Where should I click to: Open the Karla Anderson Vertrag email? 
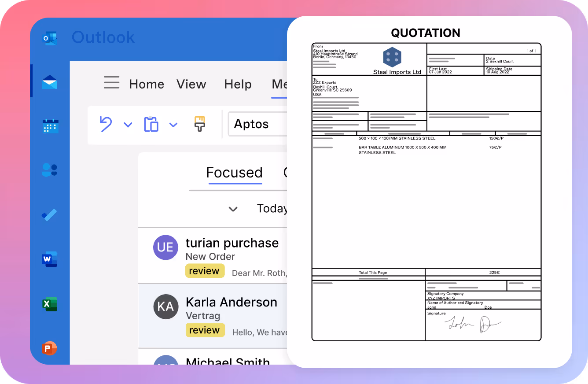pyautogui.click(x=213, y=316)
